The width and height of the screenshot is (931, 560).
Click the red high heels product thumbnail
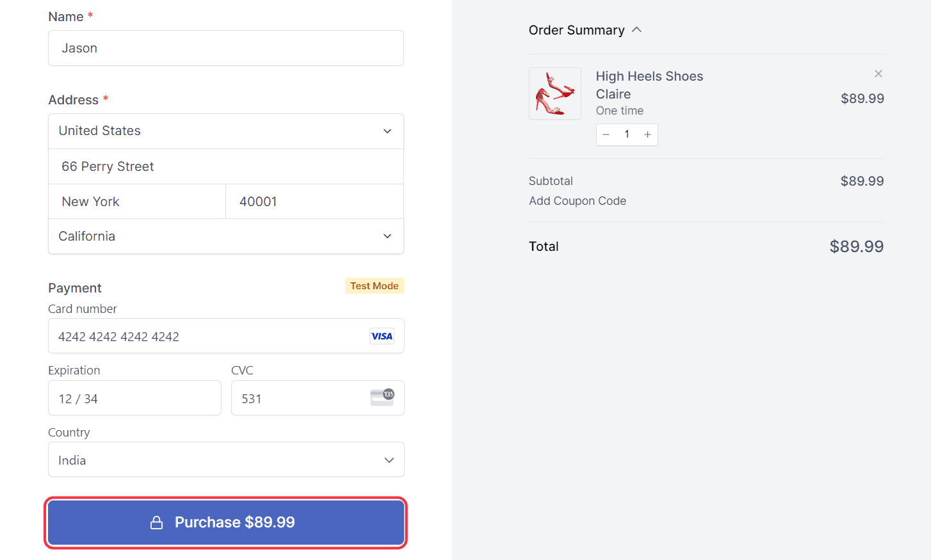555,93
